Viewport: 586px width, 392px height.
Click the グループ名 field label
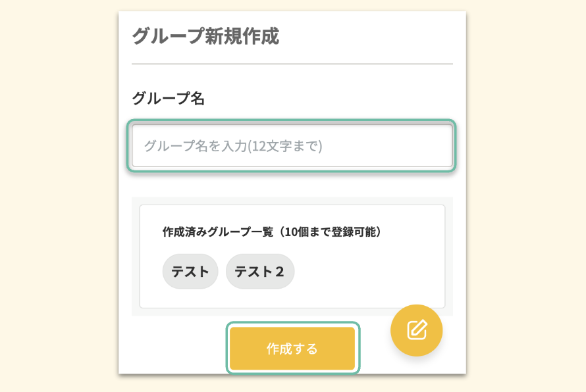click(x=169, y=99)
